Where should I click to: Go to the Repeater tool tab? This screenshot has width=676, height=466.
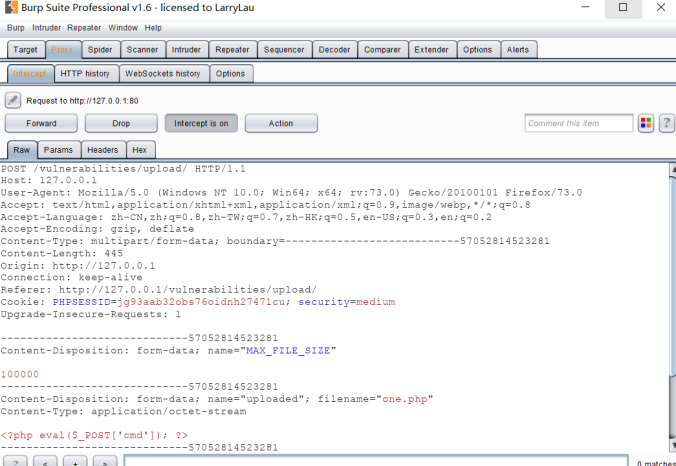[232, 50]
